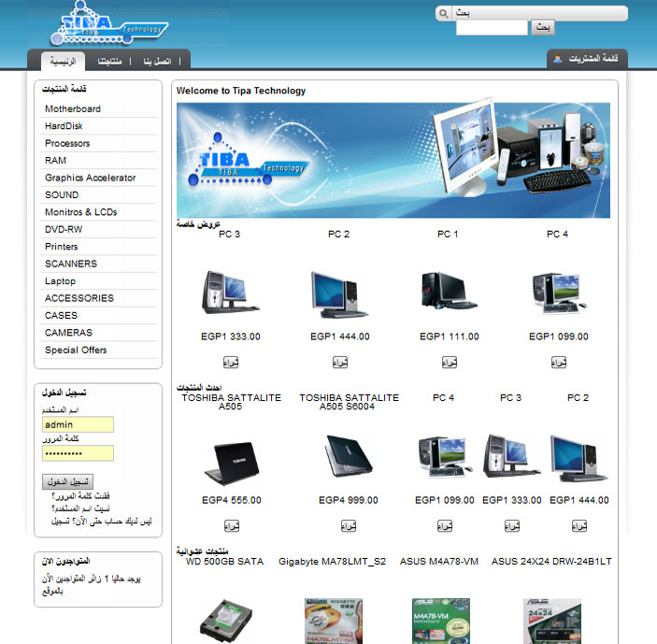Open PC 4 image in special offers

coord(559,293)
